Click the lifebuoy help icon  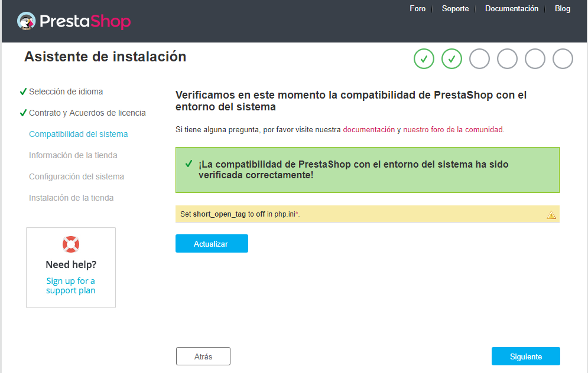click(71, 244)
